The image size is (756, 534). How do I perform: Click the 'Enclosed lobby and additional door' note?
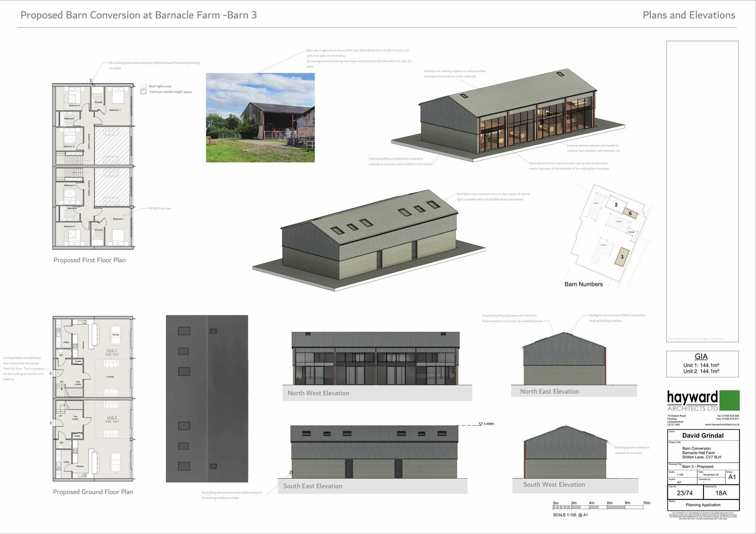coord(24,369)
